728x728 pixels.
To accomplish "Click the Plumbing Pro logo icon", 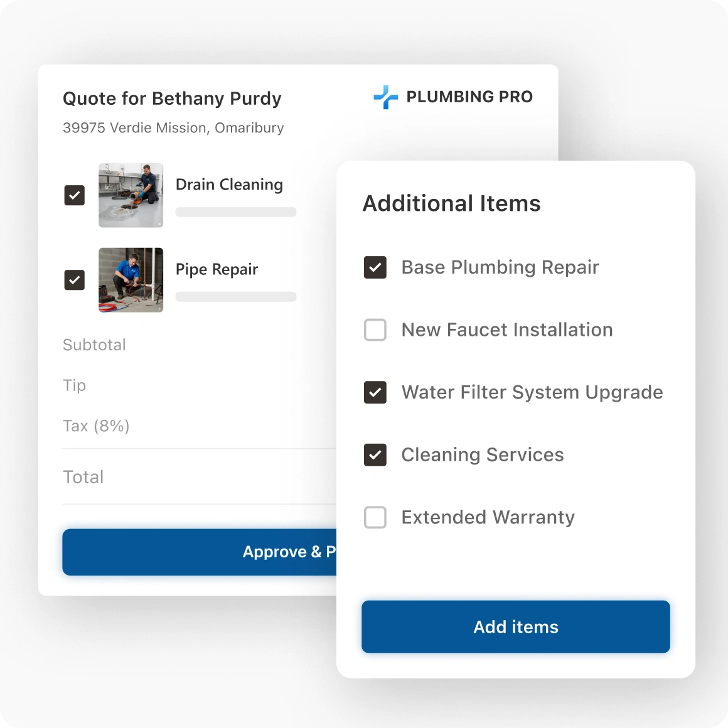I will (x=385, y=97).
